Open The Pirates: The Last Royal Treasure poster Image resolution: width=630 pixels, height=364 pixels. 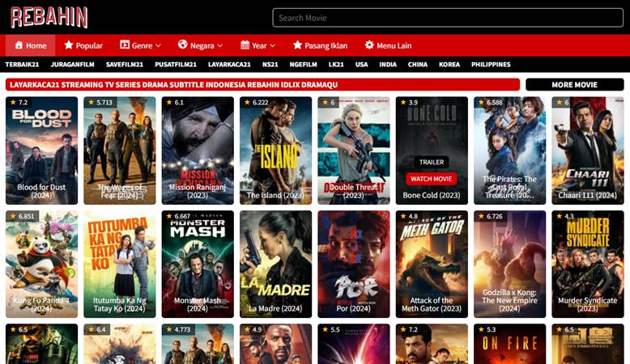coord(509,150)
